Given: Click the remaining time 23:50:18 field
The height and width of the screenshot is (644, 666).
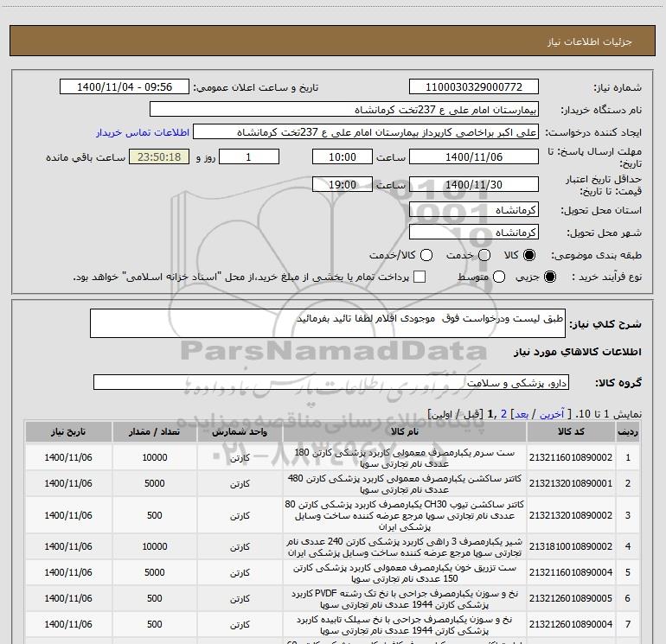Looking at the screenshot, I should [159, 156].
